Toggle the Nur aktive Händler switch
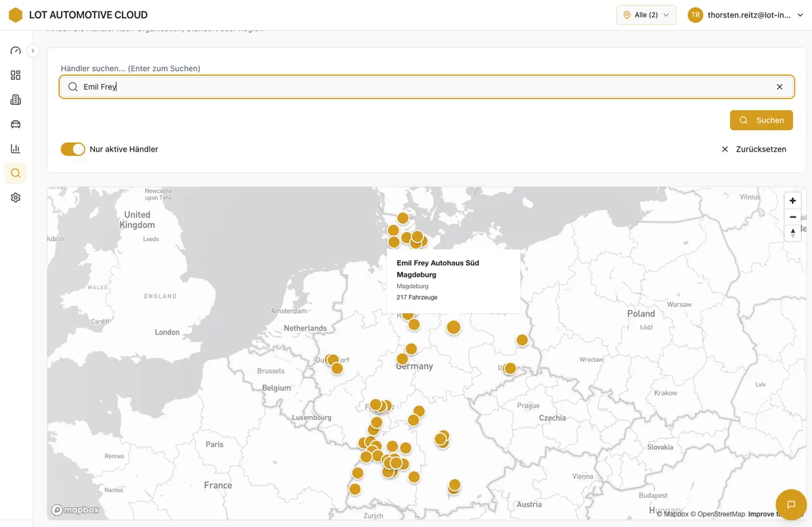Viewport: 812px width, 527px height. [73, 149]
